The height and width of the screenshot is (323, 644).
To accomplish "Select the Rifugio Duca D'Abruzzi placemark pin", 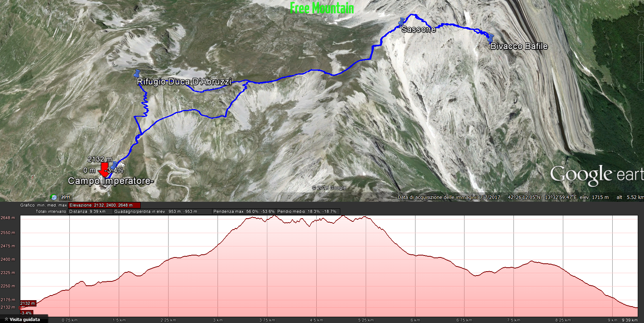I will (x=137, y=74).
